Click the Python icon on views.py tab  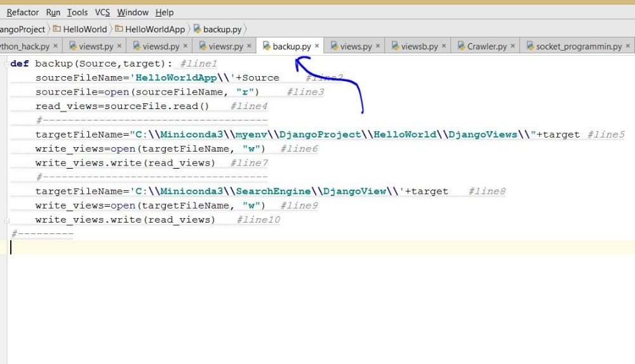[334, 46]
